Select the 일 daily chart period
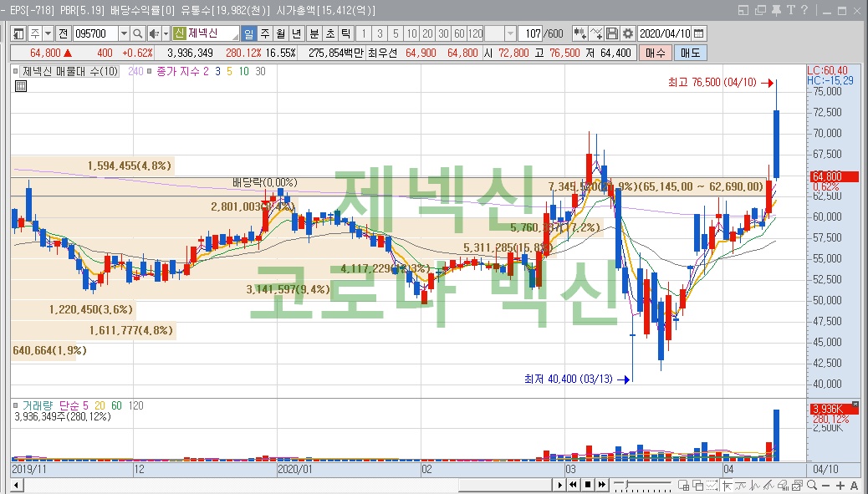The height and width of the screenshot is (494, 868). (249, 33)
